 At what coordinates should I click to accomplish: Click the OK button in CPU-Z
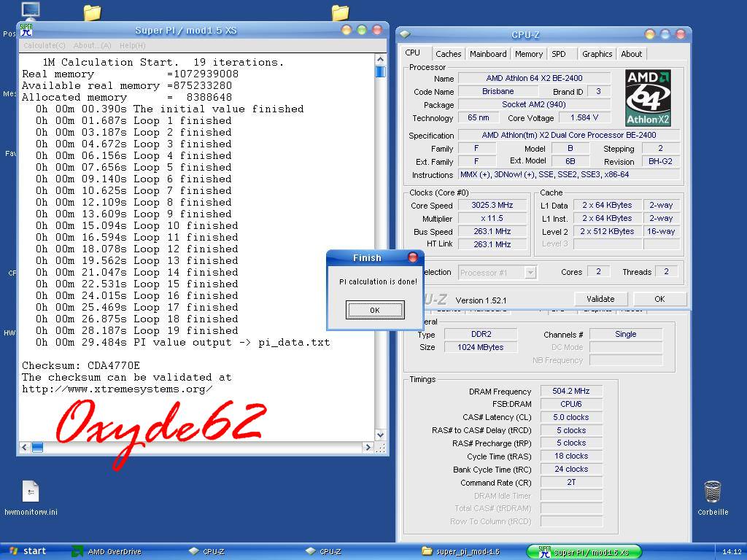659,299
